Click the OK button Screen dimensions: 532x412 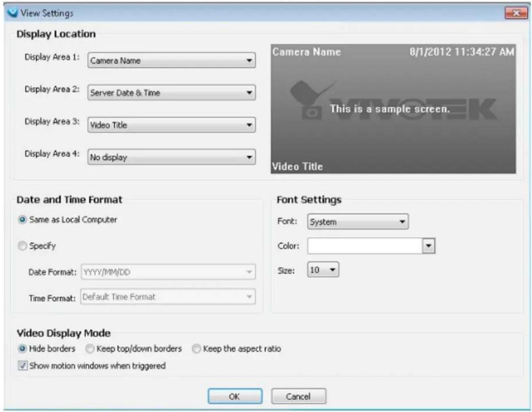click(x=235, y=396)
